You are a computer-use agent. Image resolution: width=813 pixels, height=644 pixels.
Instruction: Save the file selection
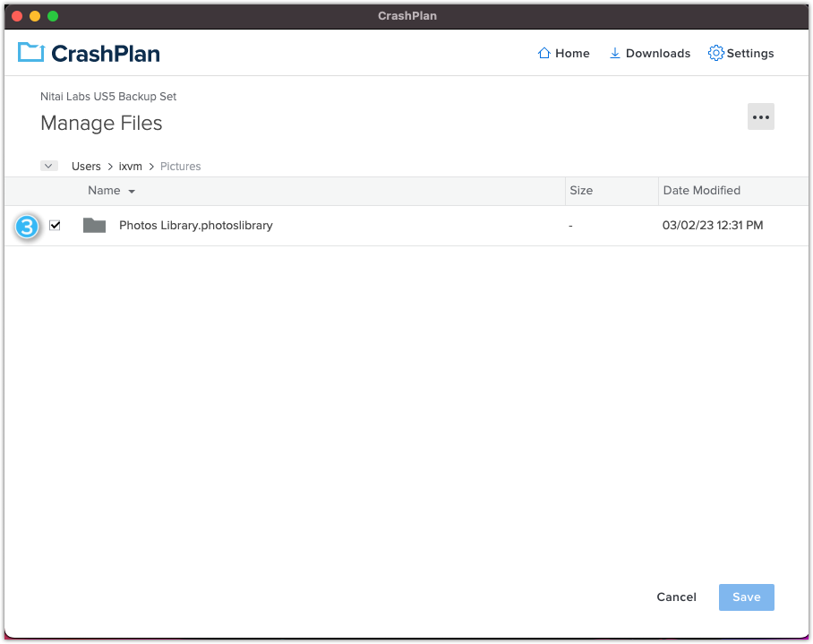[746, 597]
